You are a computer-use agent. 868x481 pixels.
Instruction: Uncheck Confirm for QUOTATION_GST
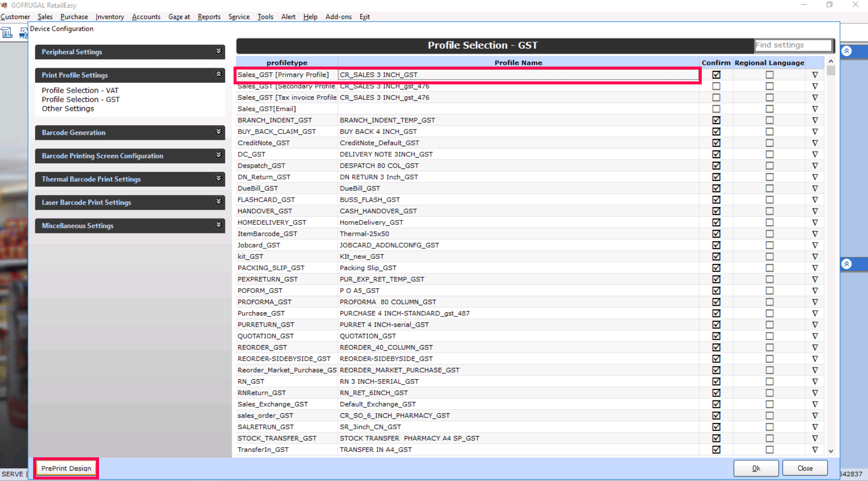click(716, 336)
